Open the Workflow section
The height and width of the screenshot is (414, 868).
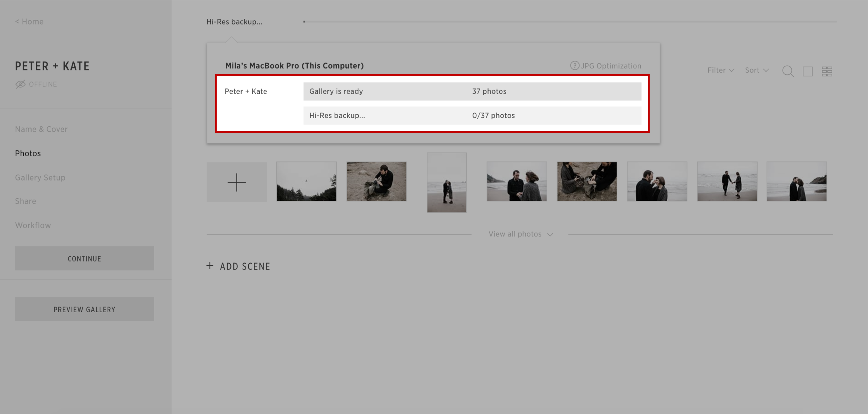(x=33, y=225)
